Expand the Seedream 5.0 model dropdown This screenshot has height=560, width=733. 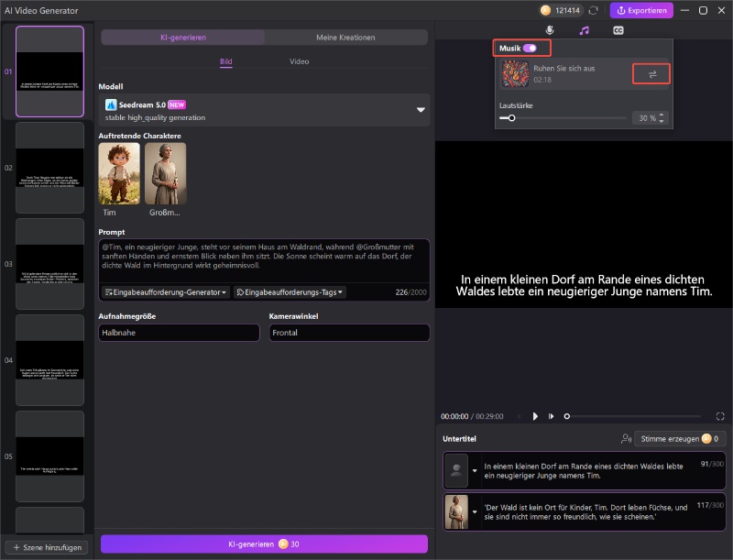point(421,110)
